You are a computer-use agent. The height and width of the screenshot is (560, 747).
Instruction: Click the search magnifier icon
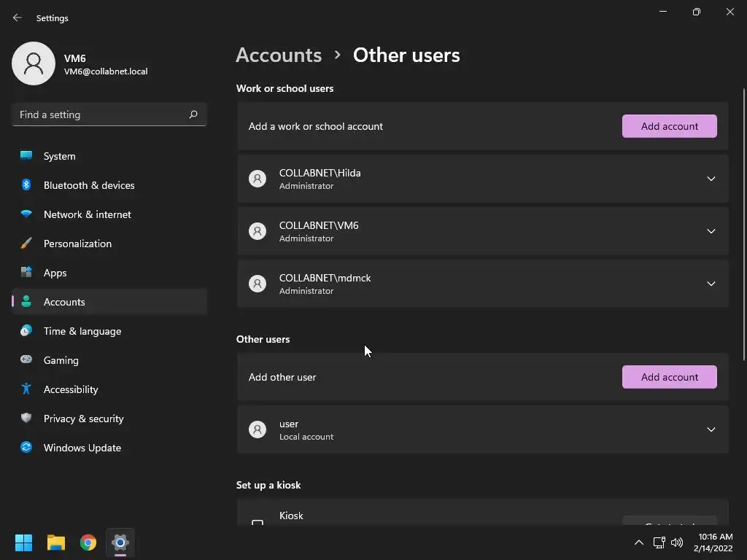click(x=193, y=114)
